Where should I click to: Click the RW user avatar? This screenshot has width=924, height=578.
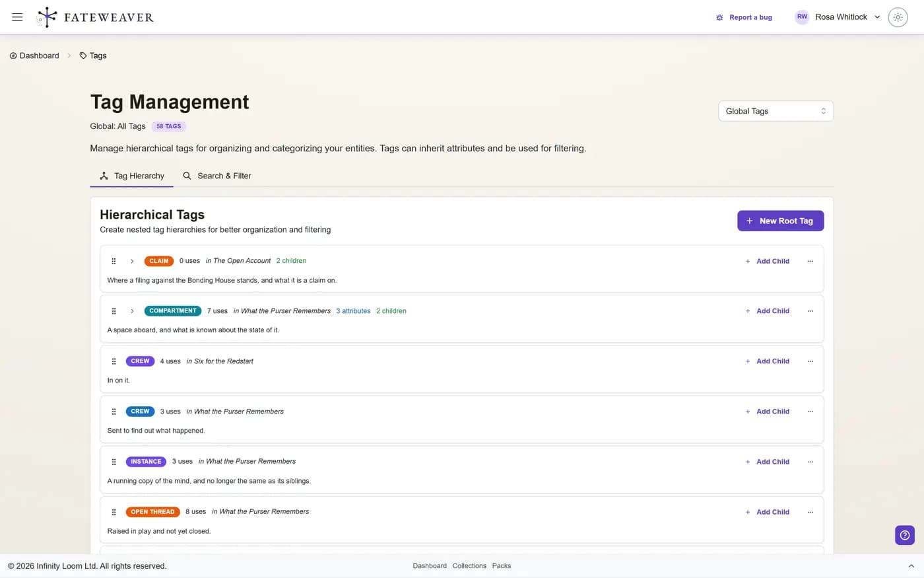pos(802,17)
